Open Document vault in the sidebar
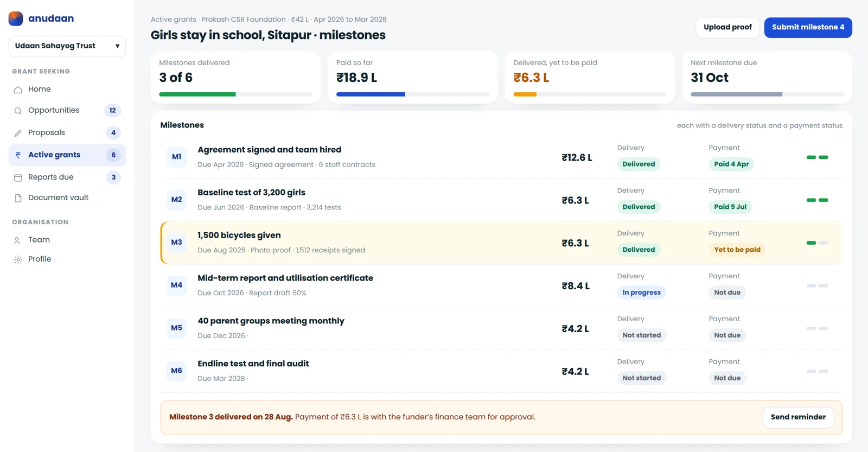 coord(67,198)
